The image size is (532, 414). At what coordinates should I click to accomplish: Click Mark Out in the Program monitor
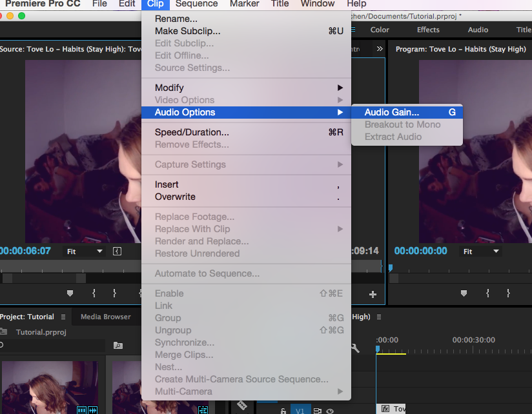pyautogui.click(x=508, y=293)
